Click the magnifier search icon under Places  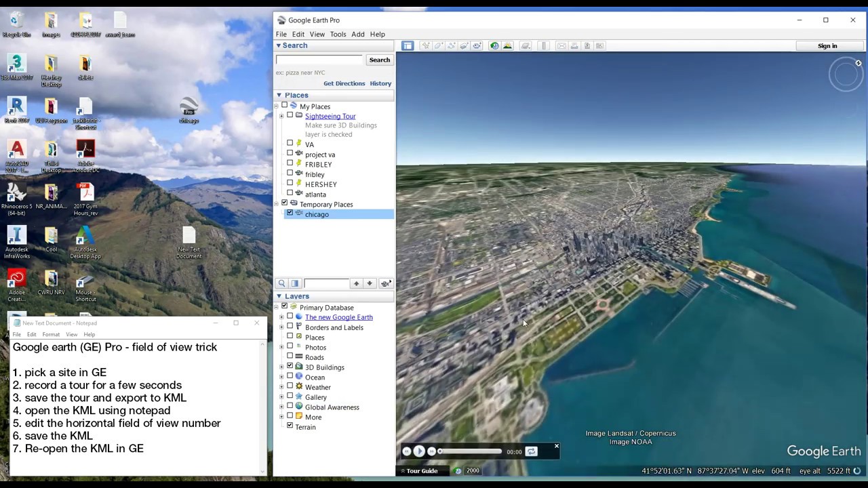click(281, 283)
